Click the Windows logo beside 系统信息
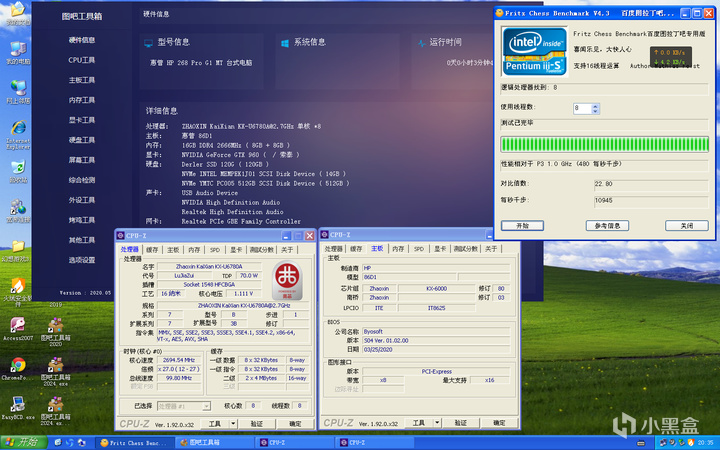This screenshot has width=720, height=450. tap(285, 43)
